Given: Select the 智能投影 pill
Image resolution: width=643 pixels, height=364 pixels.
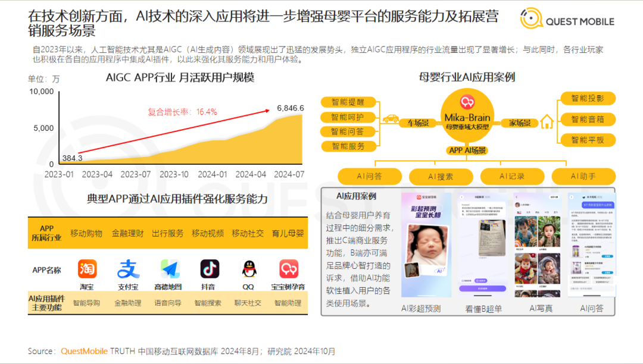Looking at the screenshot, I should point(588,98).
